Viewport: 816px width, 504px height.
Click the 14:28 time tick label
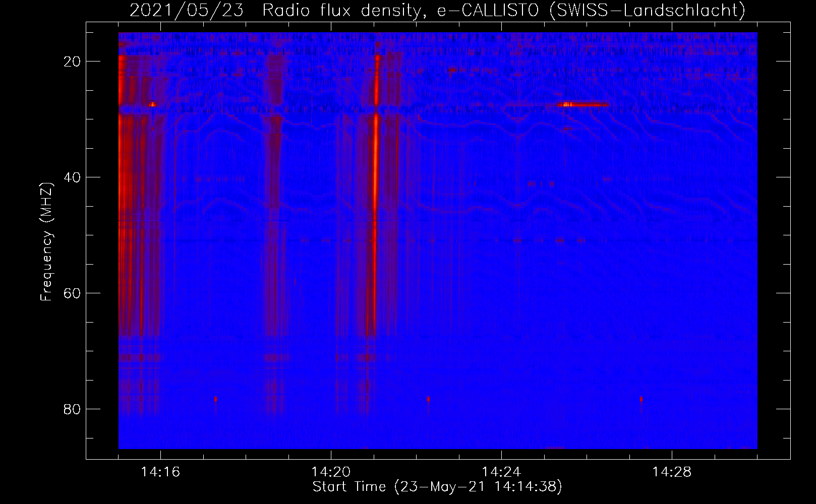pyautogui.click(x=672, y=472)
